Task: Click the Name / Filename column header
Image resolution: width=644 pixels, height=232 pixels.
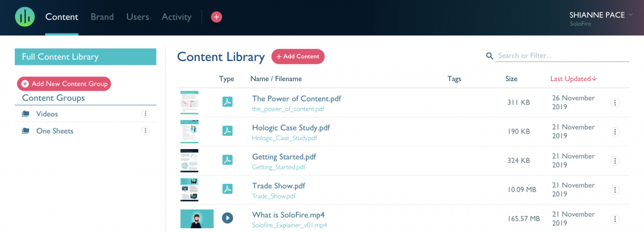Action: 276,78
